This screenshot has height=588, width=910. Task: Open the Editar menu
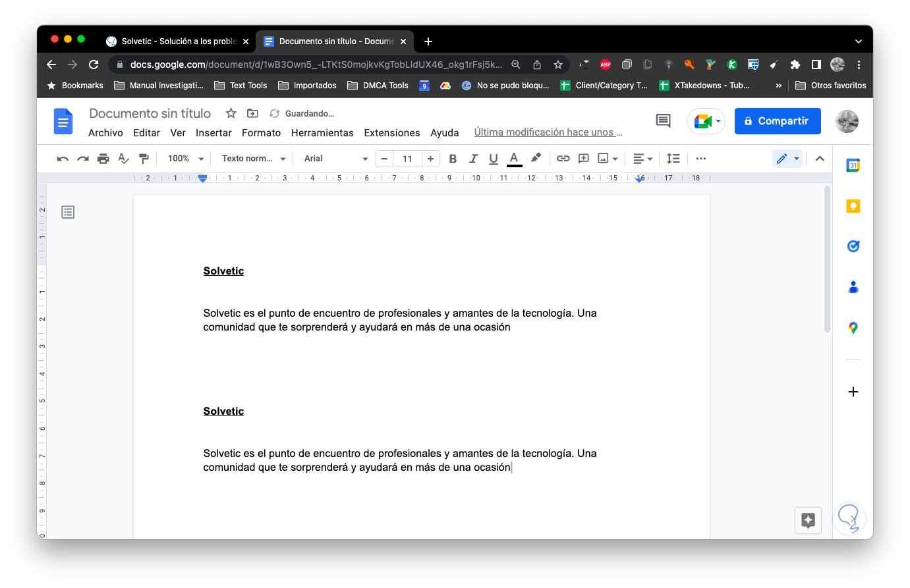tap(146, 133)
